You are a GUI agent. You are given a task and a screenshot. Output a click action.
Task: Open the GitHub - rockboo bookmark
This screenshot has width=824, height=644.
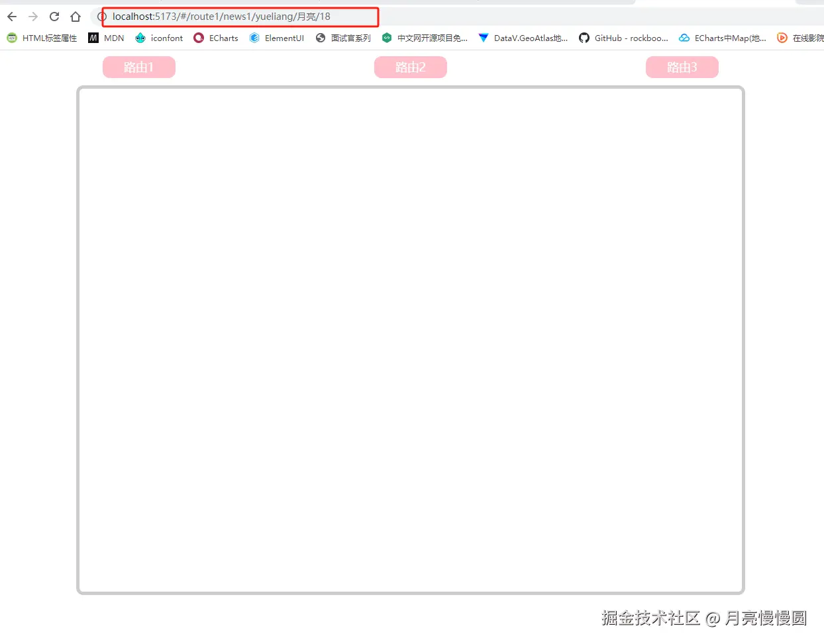click(623, 38)
